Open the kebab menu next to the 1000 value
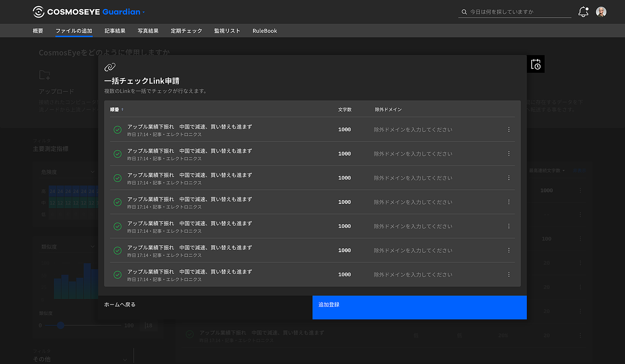625x364 pixels. (x=580, y=190)
